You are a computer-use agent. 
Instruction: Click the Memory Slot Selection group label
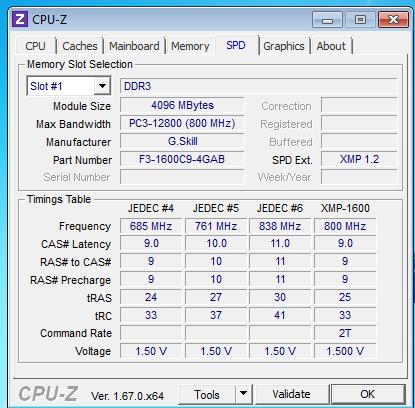click(x=80, y=64)
